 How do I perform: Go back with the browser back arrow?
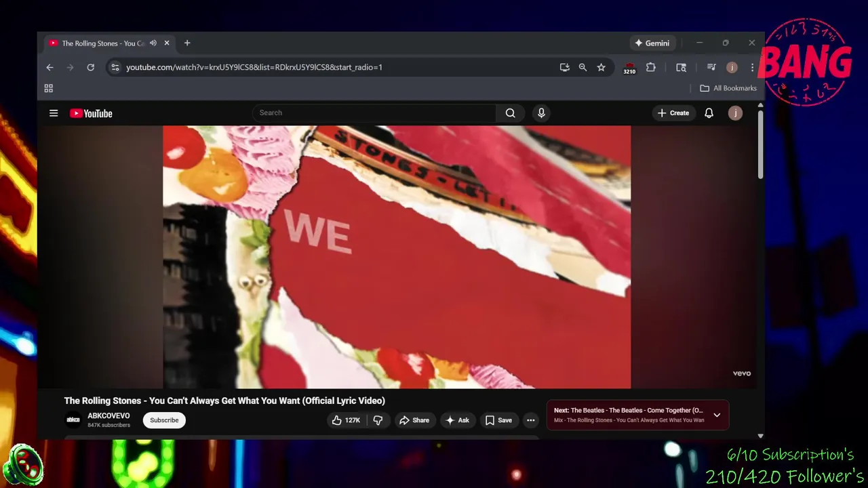(x=50, y=67)
